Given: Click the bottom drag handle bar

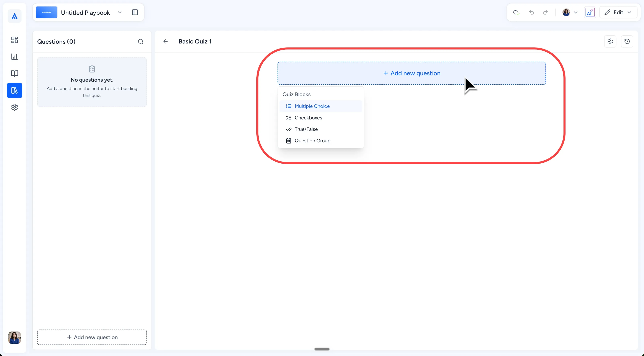Looking at the screenshot, I should coord(322,349).
